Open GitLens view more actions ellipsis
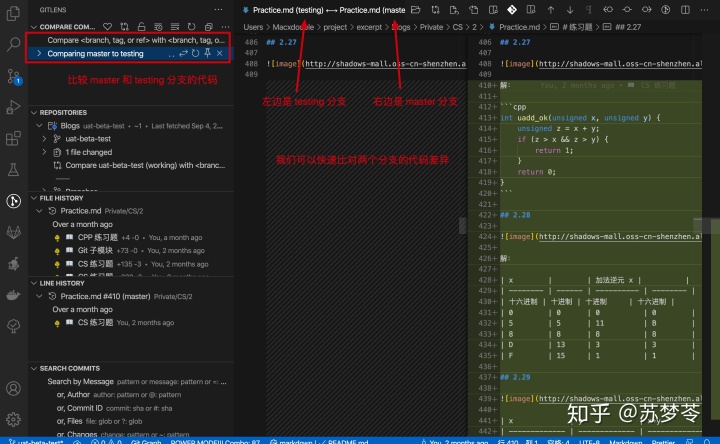 (218, 10)
